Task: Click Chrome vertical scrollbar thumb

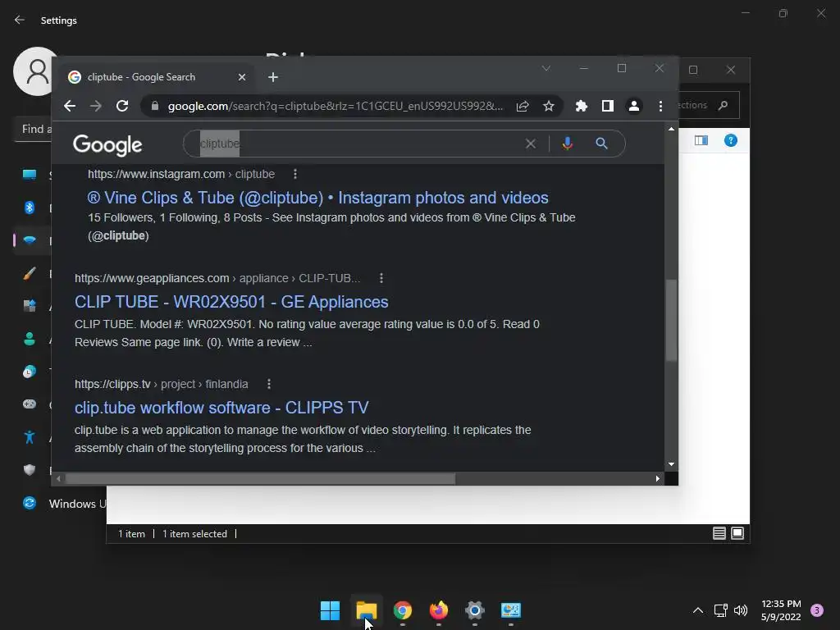Action: click(x=671, y=321)
